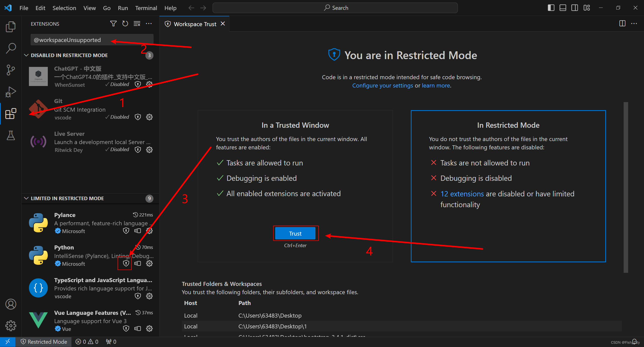
Task: Refresh the Extensions list
Action: coord(125,23)
